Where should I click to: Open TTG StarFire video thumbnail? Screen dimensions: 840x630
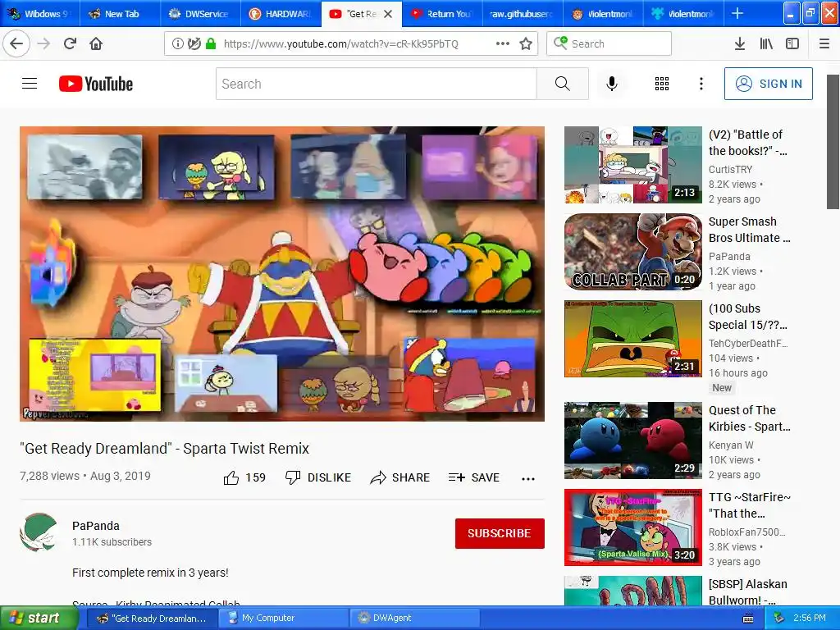(632, 527)
